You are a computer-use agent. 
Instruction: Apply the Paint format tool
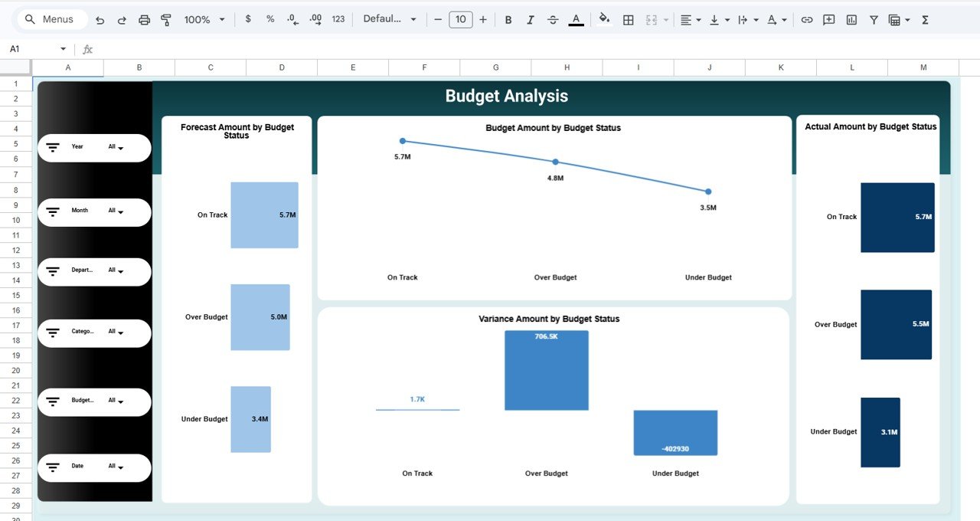(166, 19)
